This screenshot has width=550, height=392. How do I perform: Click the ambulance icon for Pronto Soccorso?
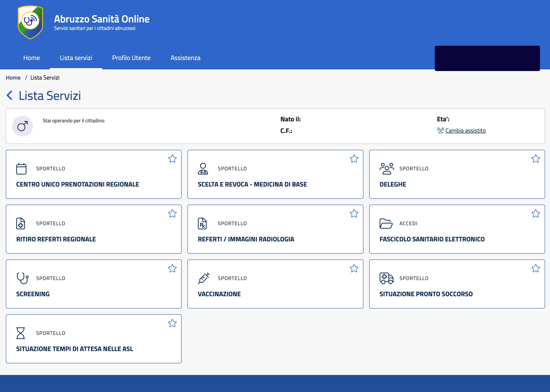tap(386, 278)
